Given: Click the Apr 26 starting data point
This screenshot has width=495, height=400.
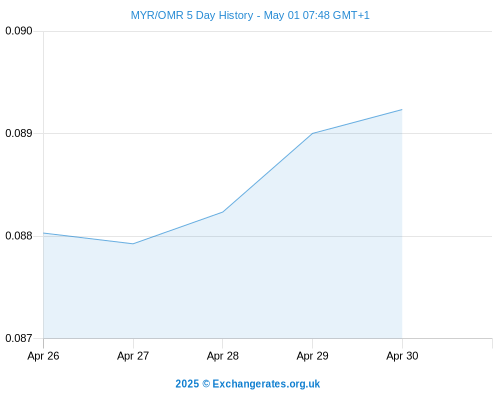Looking at the screenshot, I should pos(44,233).
